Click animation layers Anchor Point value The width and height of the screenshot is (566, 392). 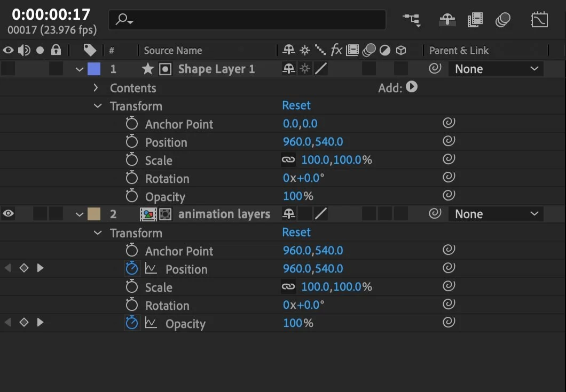coord(312,251)
